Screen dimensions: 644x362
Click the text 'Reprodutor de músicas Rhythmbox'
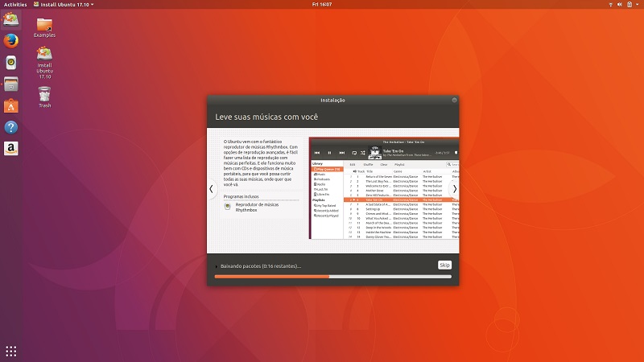coord(257,208)
